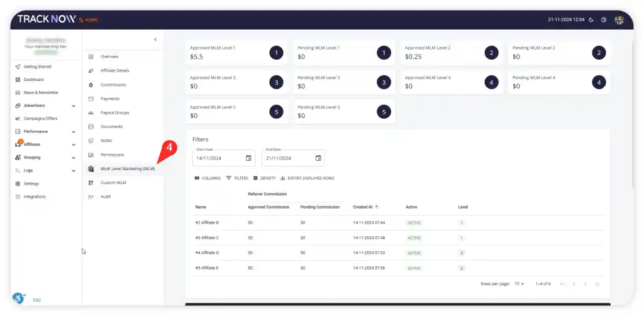Click the Overview icon in submenu

click(x=91, y=57)
